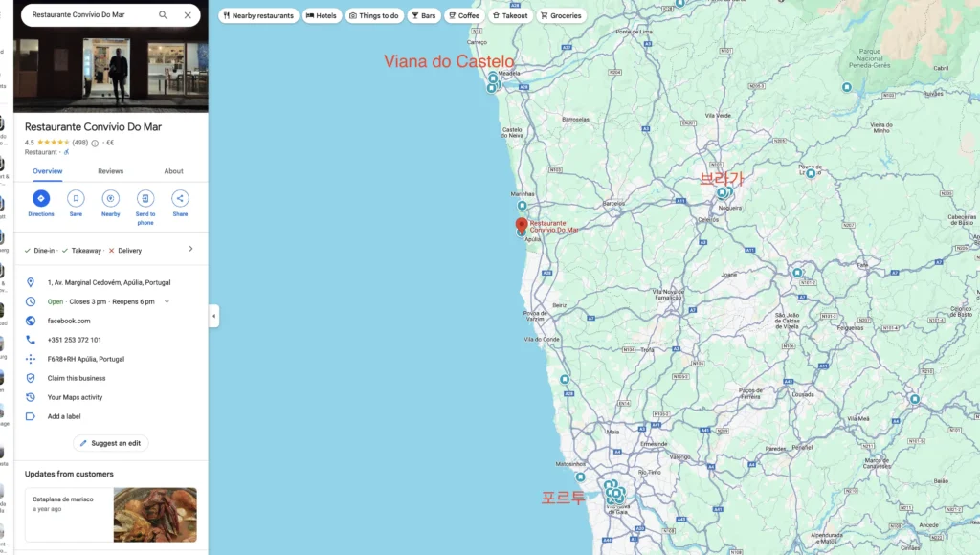Click the address location pin icon
Screen dimensions: 980x555
point(30,282)
